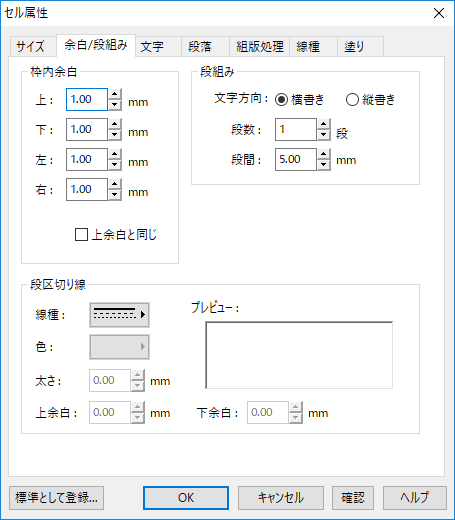The height and width of the screenshot is (520, 455).
Task: Open 色 color picker dropdown
Action: pyautogui.click(x=119, y=347)
